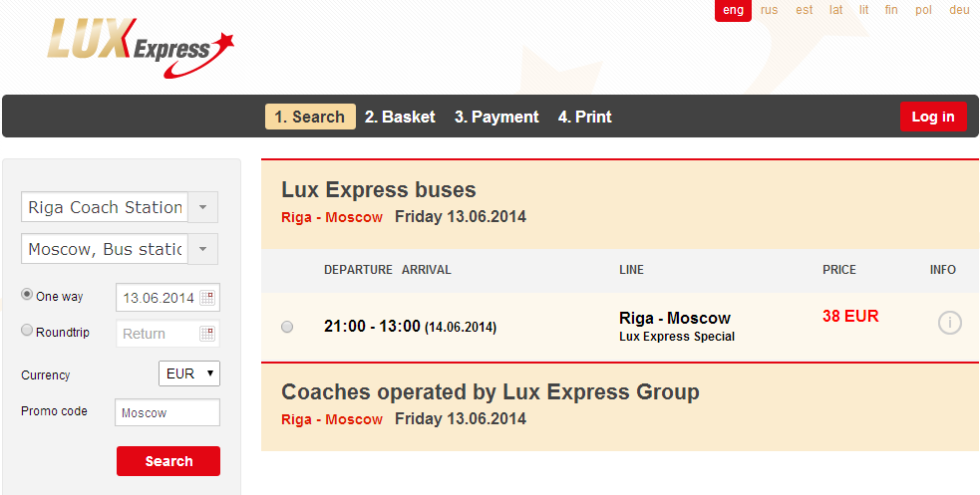Click the red Search button
The height and width of the screenshot is (495, 980).
(x=168, y=461)
